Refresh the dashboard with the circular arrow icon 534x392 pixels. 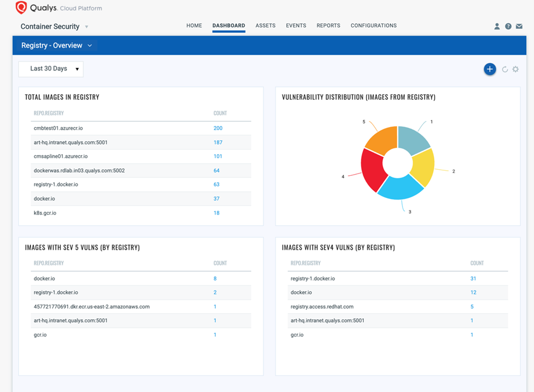505,69
